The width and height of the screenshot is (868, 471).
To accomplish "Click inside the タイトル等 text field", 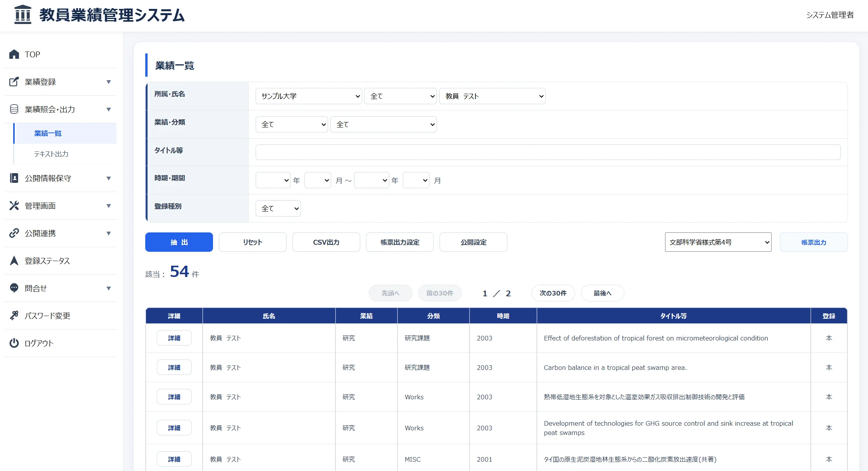I will coord(548,152).
